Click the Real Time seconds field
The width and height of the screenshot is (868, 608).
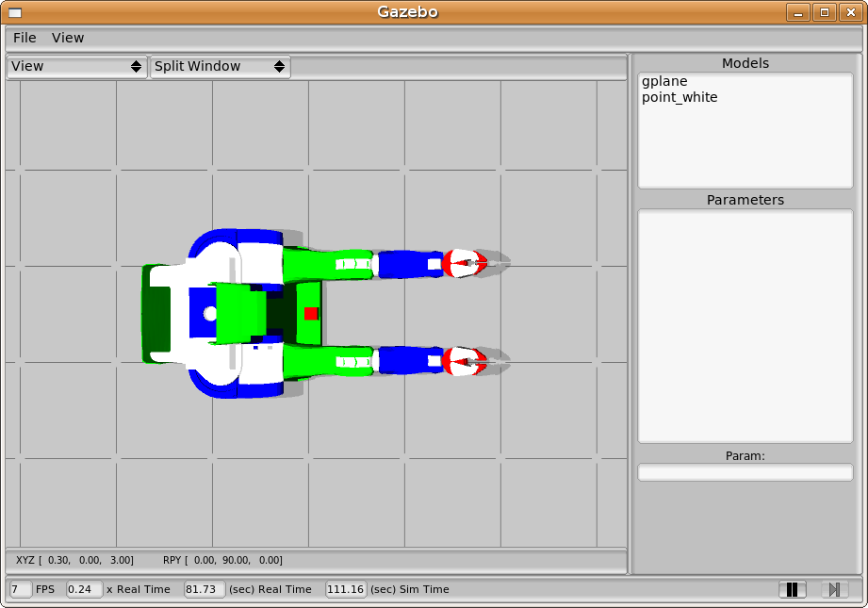tap(205, 589)
